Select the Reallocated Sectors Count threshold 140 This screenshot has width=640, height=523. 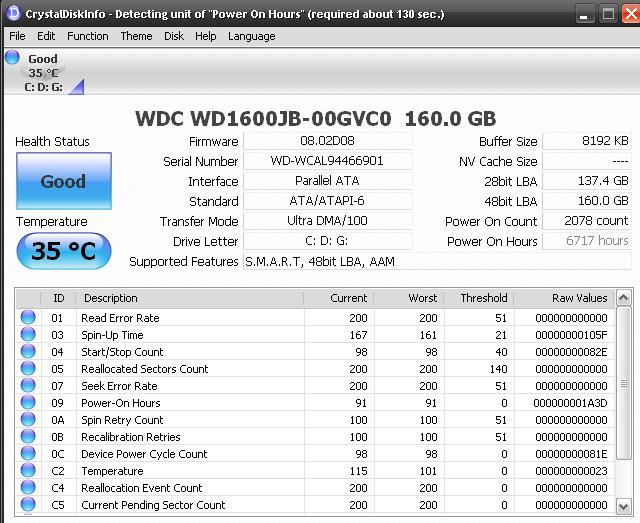click(498, 369)
